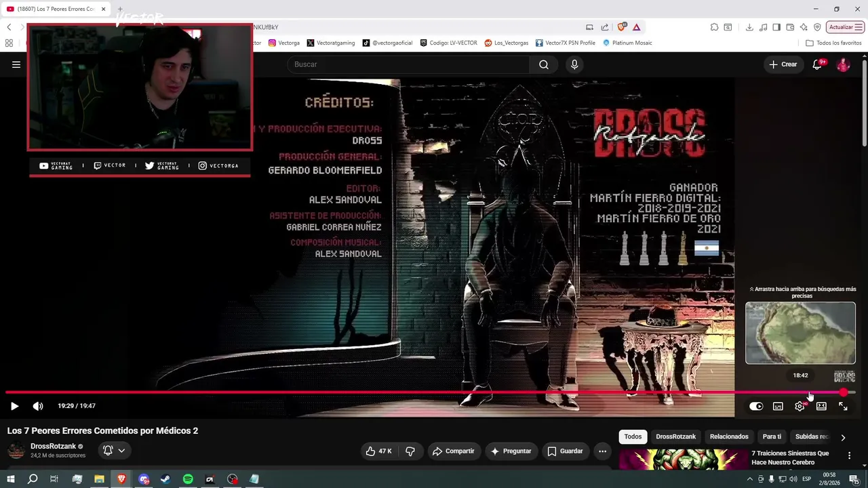Screen dimensions: 868x488
Task: Open the YouTube guide hamburger menu
Action: [16, 64]
